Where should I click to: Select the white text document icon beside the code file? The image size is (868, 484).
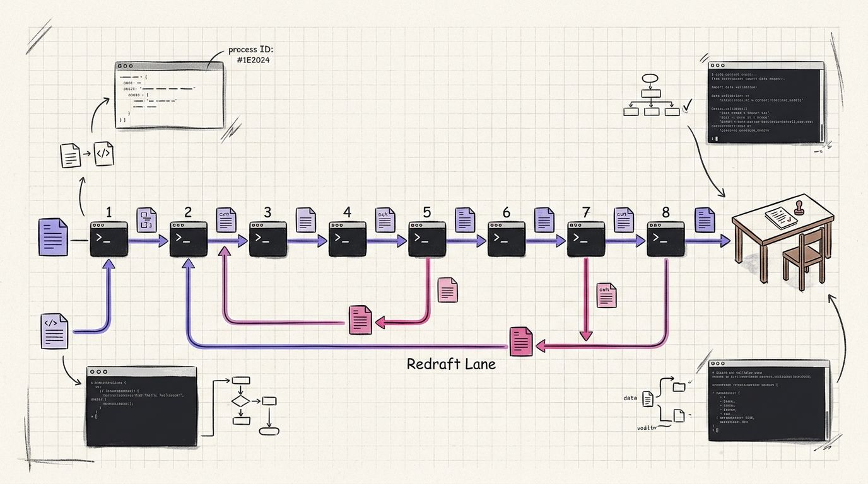pyautogui.click(x=70, y=155)
